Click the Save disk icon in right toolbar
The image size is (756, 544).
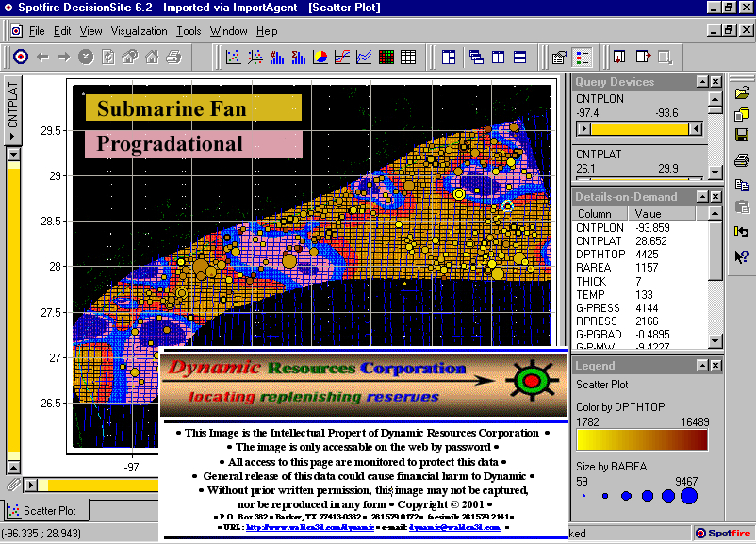coord(742,136)
